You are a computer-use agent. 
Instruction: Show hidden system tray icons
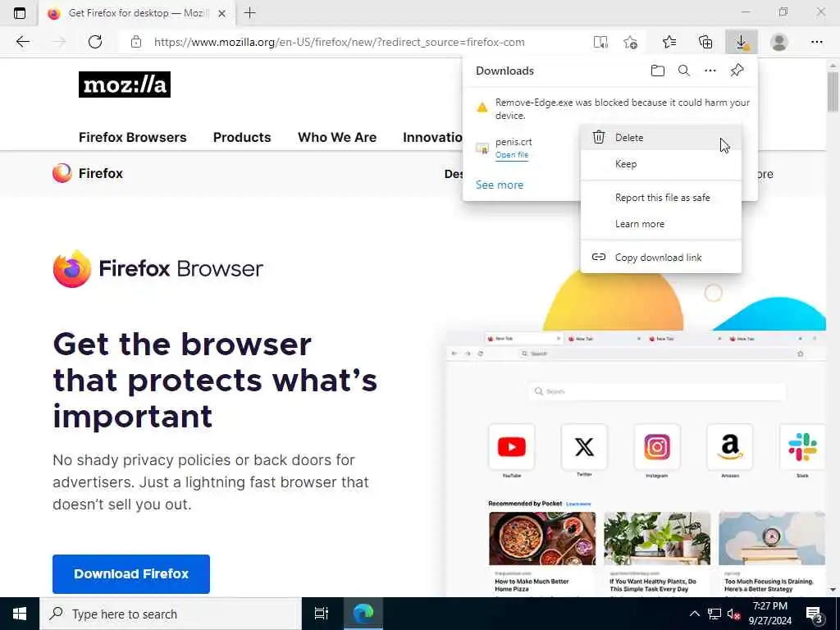point(694,614)
